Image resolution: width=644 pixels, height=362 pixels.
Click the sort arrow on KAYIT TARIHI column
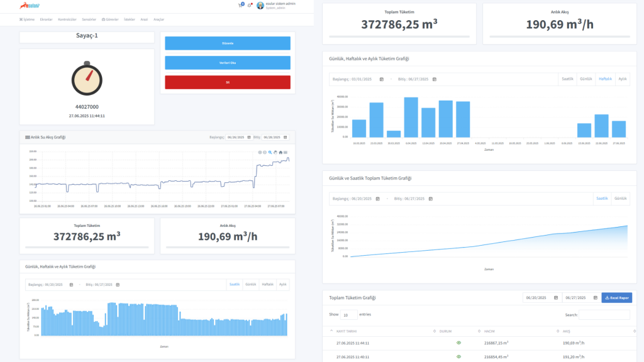click(x=331, y=331)
